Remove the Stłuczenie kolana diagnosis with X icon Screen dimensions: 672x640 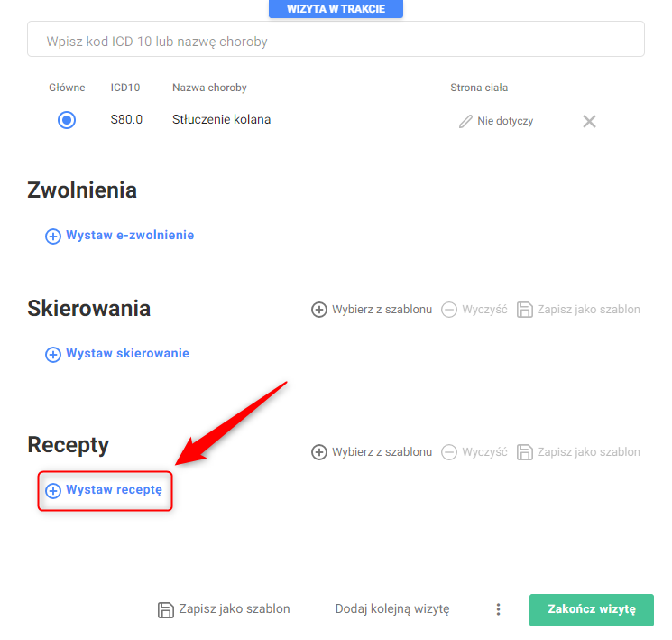click(589, 121)
